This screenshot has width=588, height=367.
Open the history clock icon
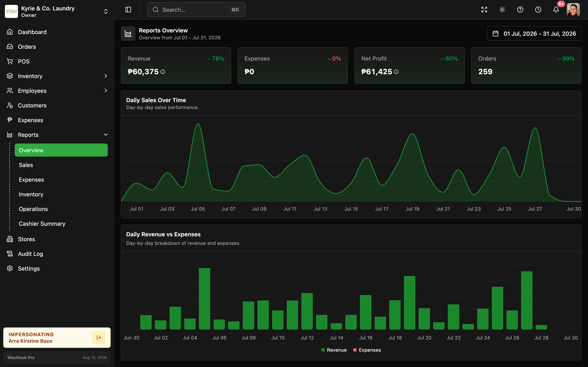[x=538, y=10]
